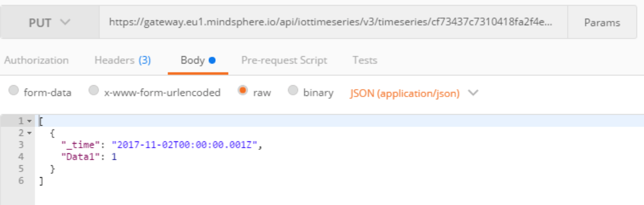The image size is (644, 205).
Task: Switch to the Tests tab
Action: 365,60
